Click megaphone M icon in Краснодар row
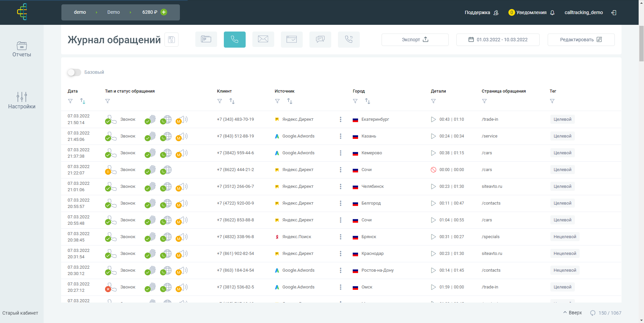644x323 pixels. [182, 254]
